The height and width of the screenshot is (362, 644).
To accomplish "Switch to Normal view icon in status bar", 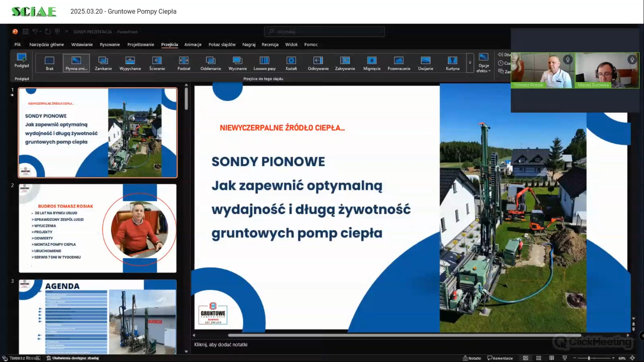I will 526,358.
